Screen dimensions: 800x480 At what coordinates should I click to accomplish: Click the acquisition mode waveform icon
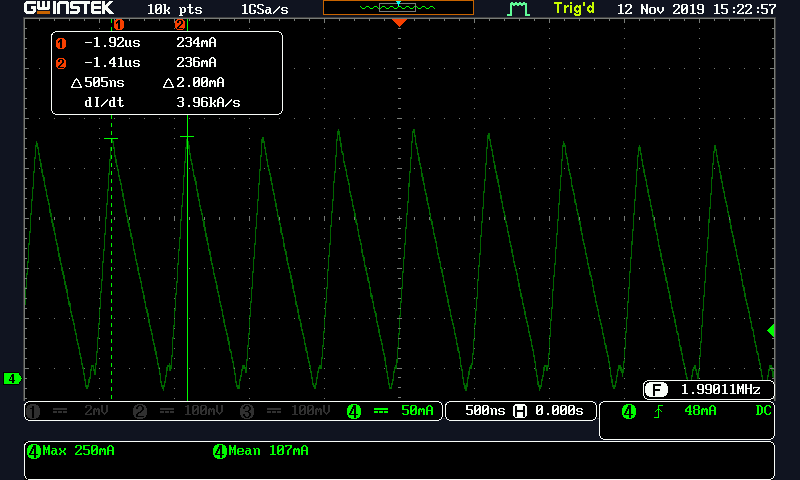pyautogui.click(x=518, y=9)
